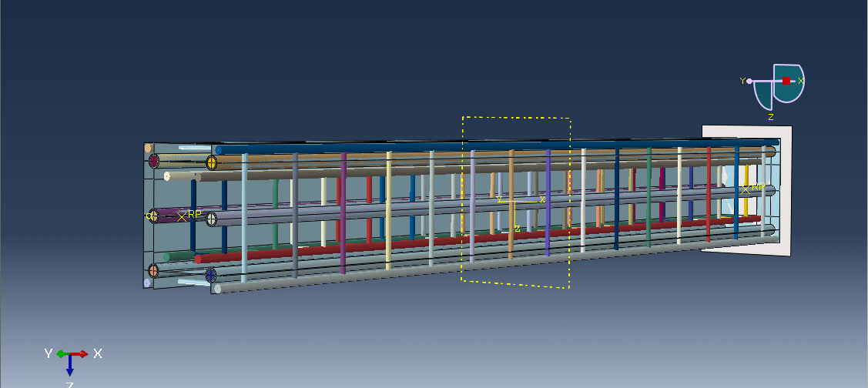Pick the magenta vertical stirrup

[344, 213]
